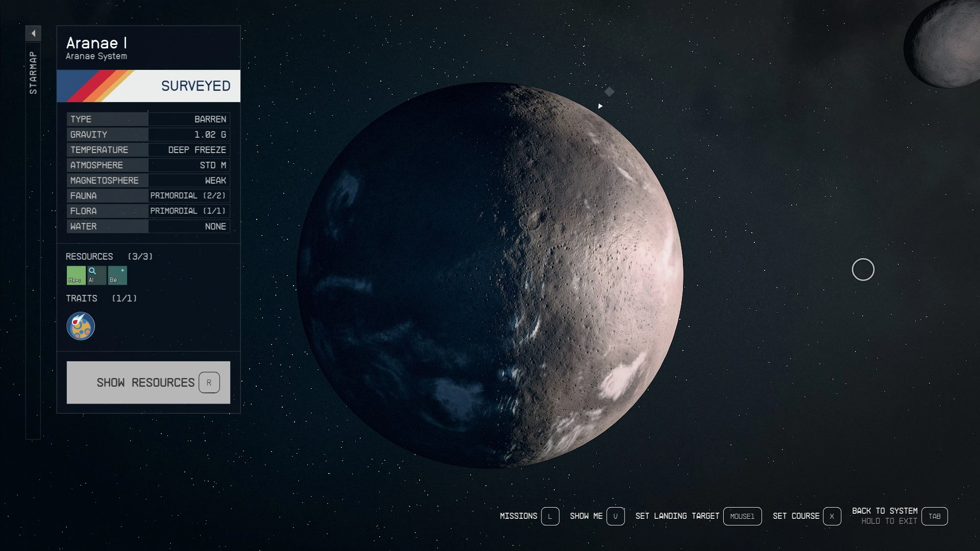Click the R key hint icon
980x551 pixels.
[x=209, y=383]
